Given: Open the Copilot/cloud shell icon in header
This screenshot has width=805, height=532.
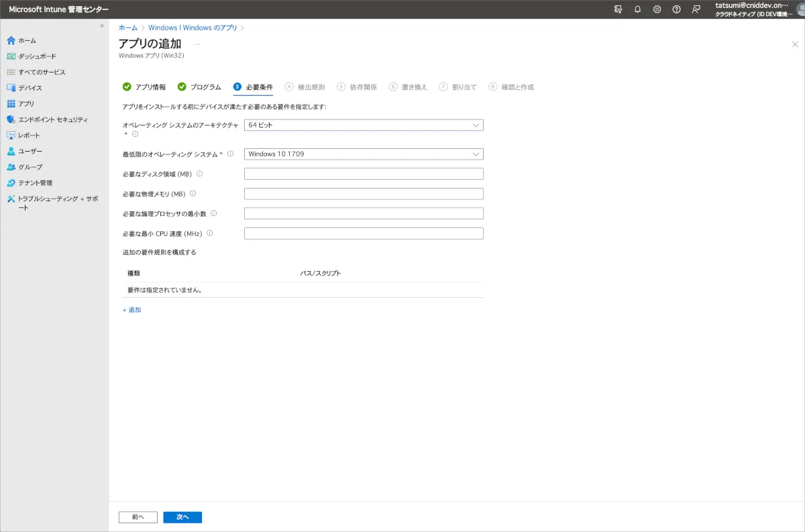Looking at the screenshot, I should point(618,9).
